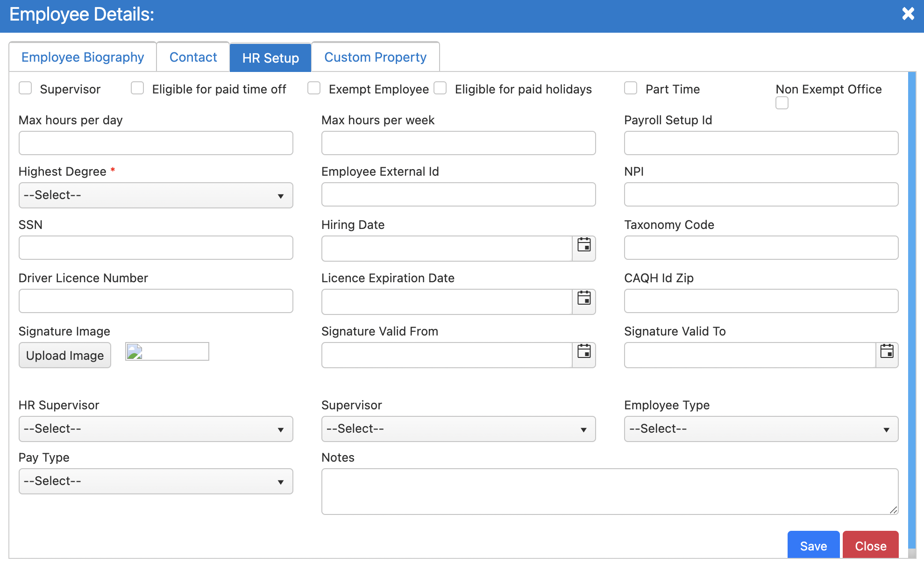The width and height of the screenshot is (924, 571).
Task: Tick the Part Time checkbox
Action: pyautogui.click(x=631, y=88)
